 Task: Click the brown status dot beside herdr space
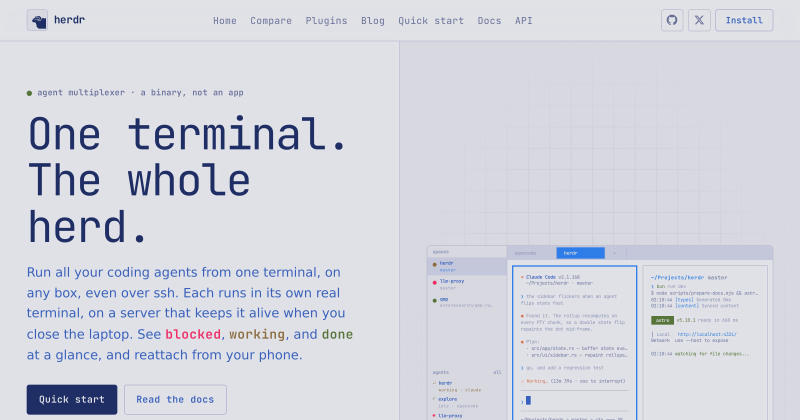click(435, 264)
